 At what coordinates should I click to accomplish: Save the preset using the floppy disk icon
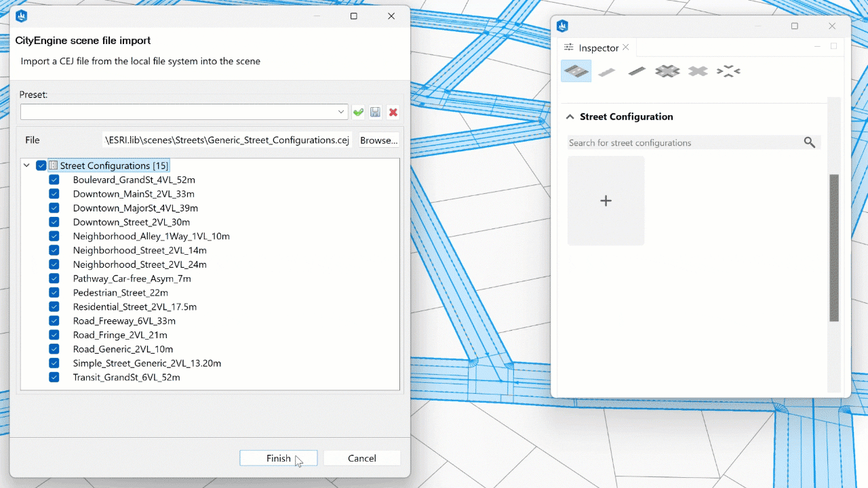coord(375,112)
